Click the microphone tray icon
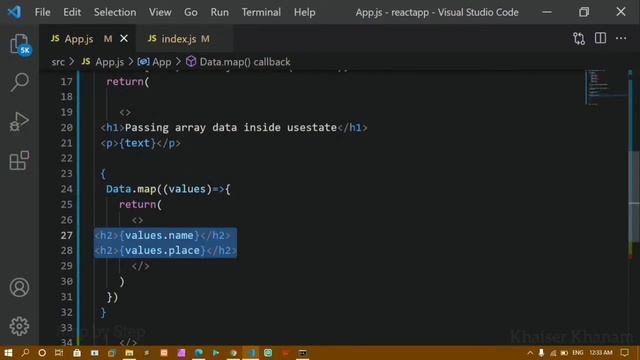Viewport: 640px width, 360px height. tap(541, 353)
